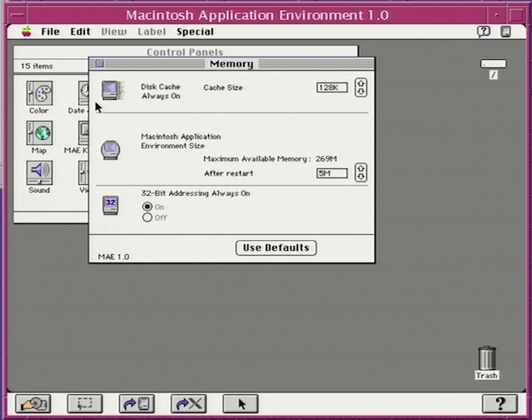Open the Balloon Help menu icon

click(484, 32)
